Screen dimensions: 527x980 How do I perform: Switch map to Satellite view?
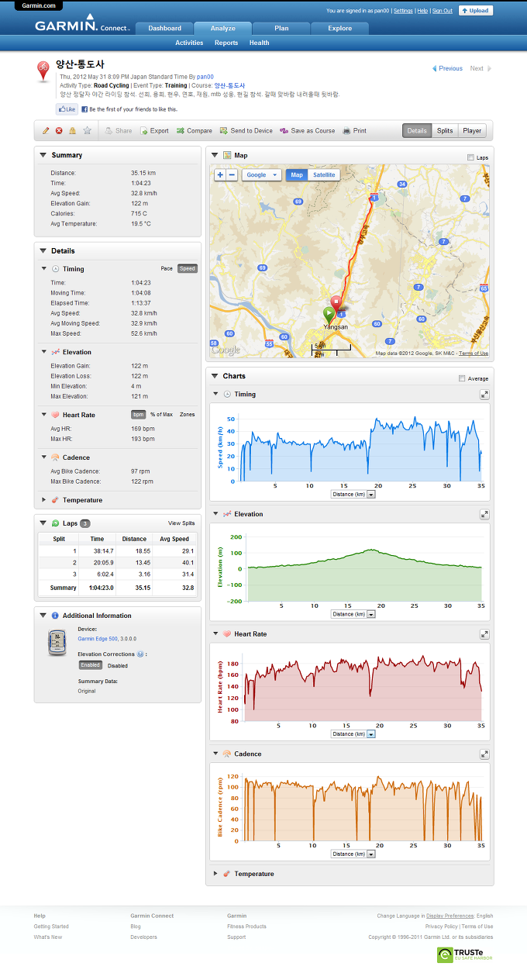pos(324,175)
